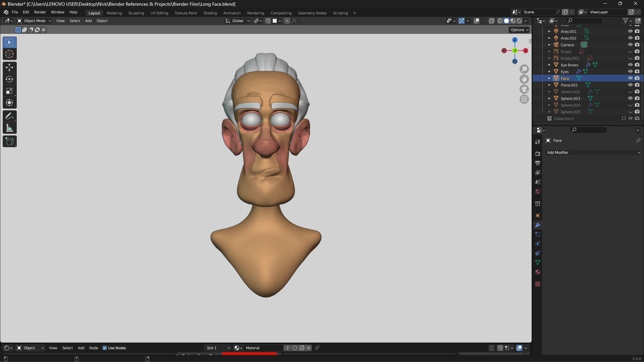Toggle camera view in viewport
Viewport: 644px width, 362px height.
click(524, 89)
